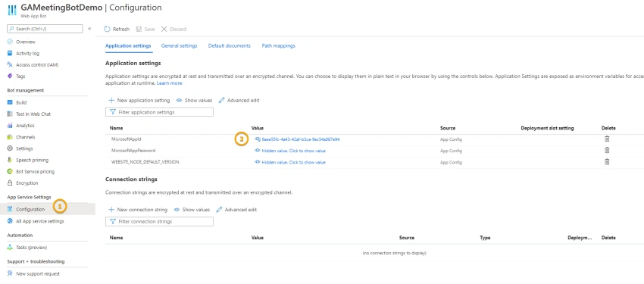Image resolution: width=644 pixels, height=284 pixels.
Task: Delete the WEBSITE_NODE_DEFAULT_VERSION setting
Action: click(x=607, y=162)
